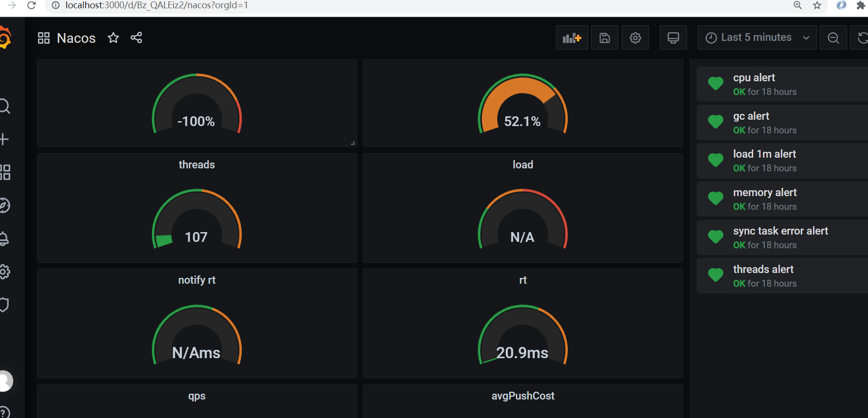The height and width of the screenshot is (418, 868).
Task: Click the create plus icon in sidebar
Action: point(4,139)
